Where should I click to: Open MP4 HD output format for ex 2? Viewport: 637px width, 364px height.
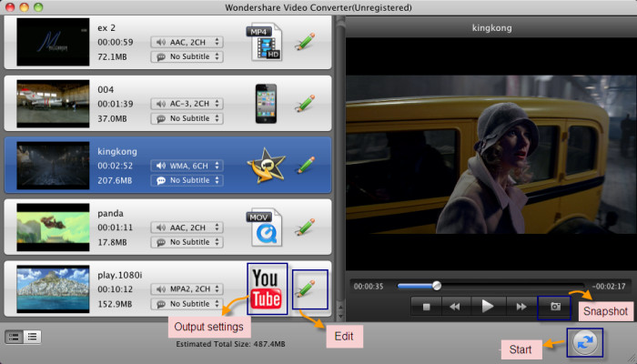tap(265, 42)
